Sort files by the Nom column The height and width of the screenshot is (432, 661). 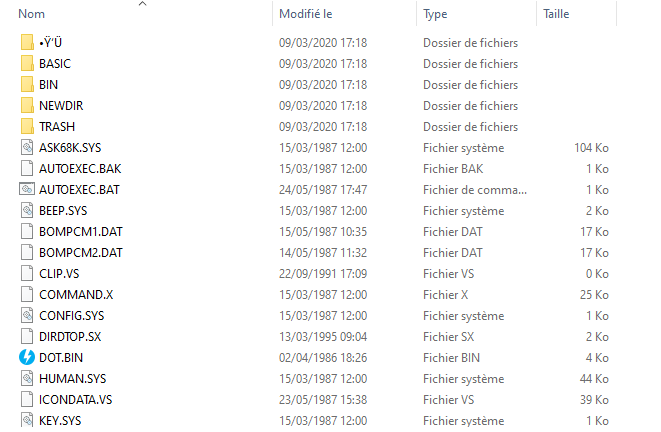[x=32, y=14]
